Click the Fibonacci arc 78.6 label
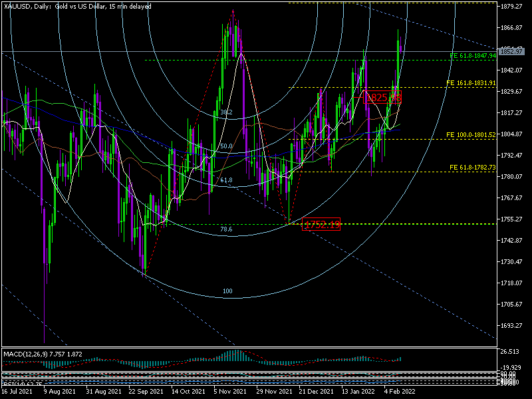532x399 pixels. 226,229
